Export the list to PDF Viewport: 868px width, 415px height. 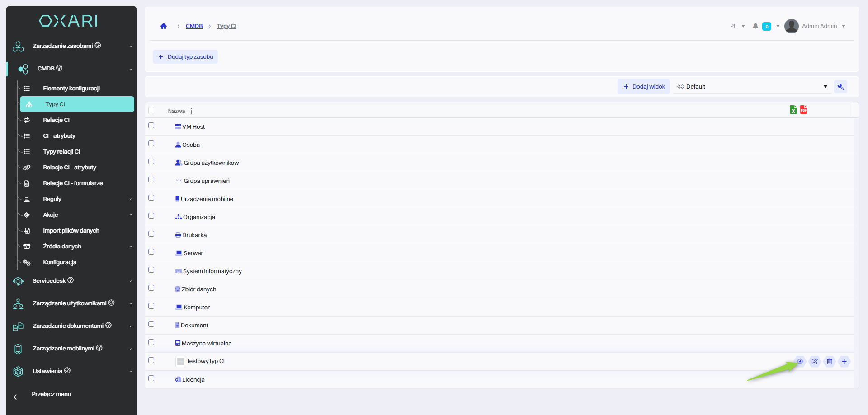pyautogui.click(x=803, y=110)
